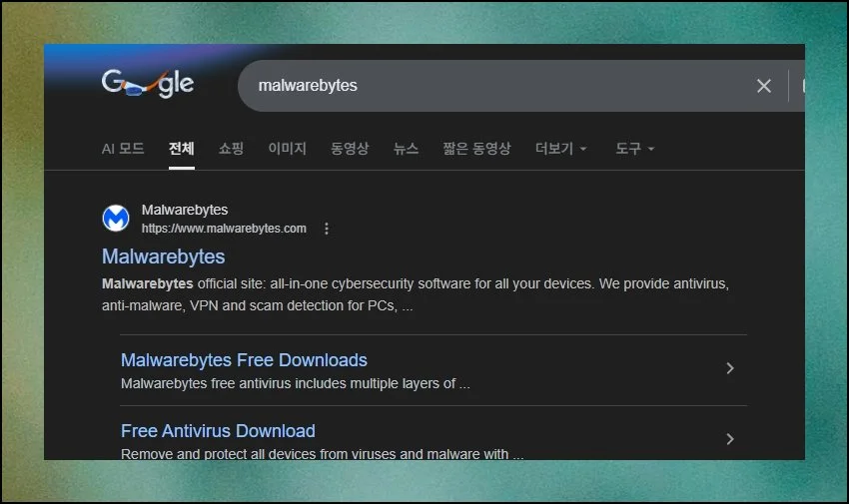Open the Free Antivirus Download sitelink
This screenshot has width=849, height=504.
pyautogui.click(x=218, y=431)
